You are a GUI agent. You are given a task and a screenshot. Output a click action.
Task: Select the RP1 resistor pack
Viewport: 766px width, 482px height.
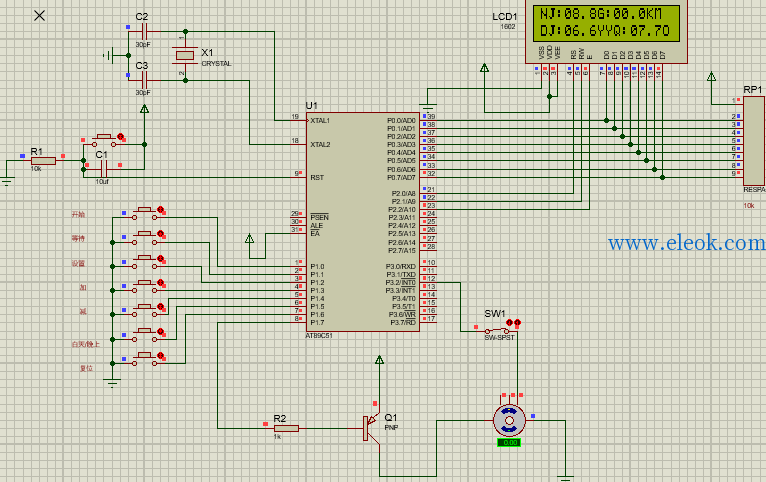point(754,141)
